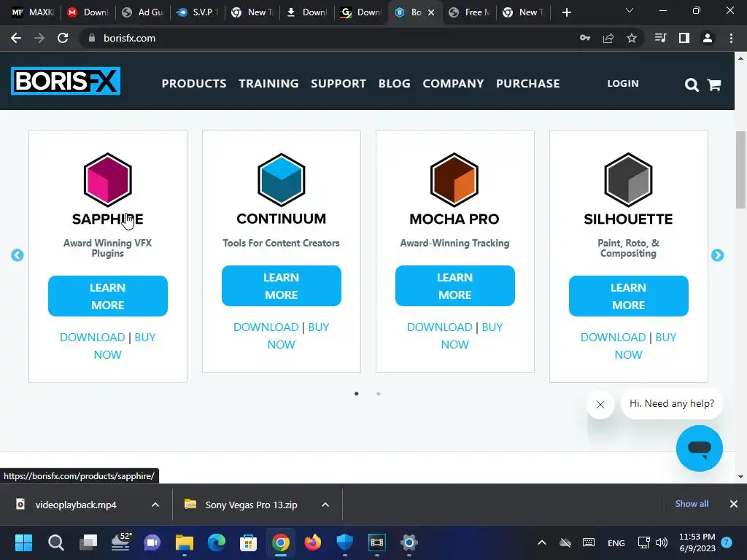
Task: Click Learn More under Sapphire
Action: (108, 296)
